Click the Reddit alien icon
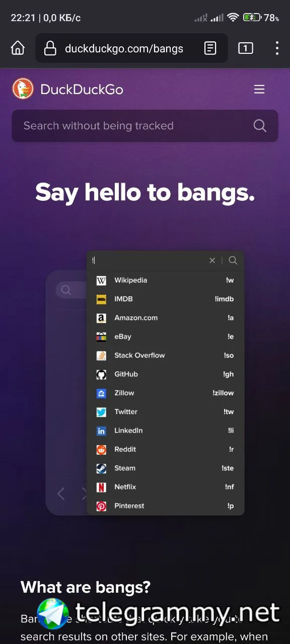Image resolution: width=290 pixels, height=644 pixels. click(x=101, y=449)
